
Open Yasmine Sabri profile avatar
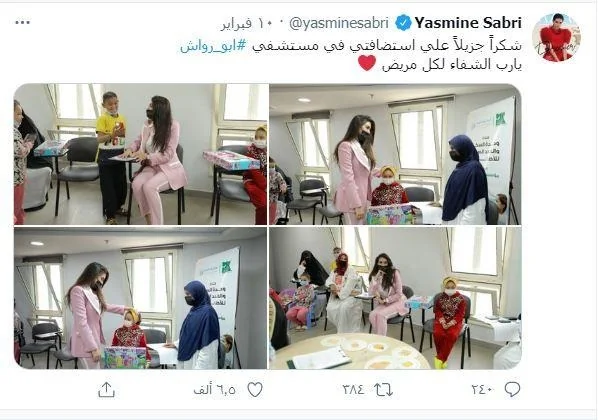[556, 37]
